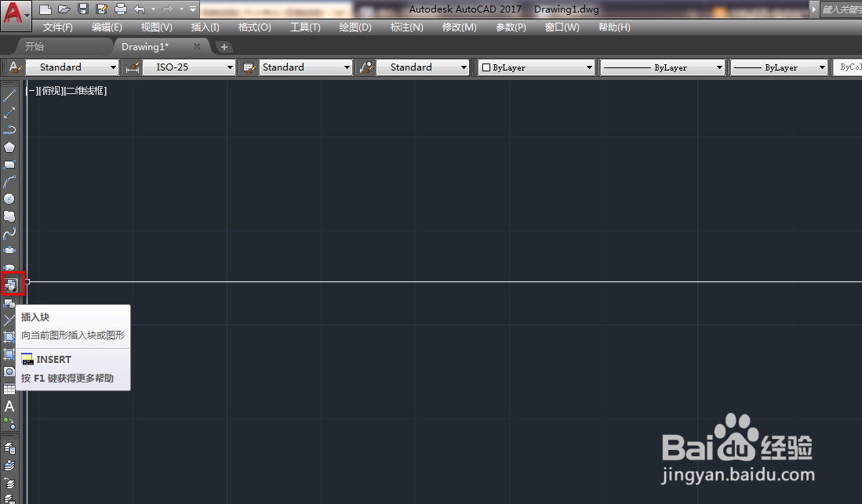
Task: Open the 工具(T) menu
Action: tap(305, 27)
